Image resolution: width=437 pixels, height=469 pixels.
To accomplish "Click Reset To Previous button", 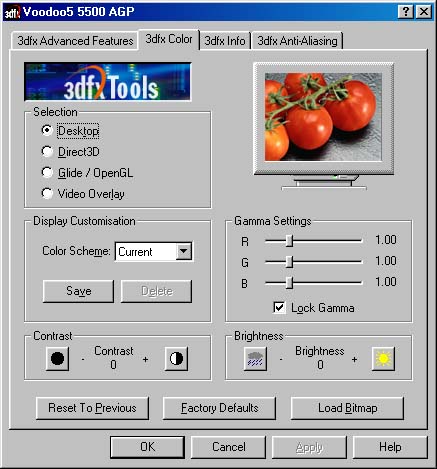I will 92,408.
